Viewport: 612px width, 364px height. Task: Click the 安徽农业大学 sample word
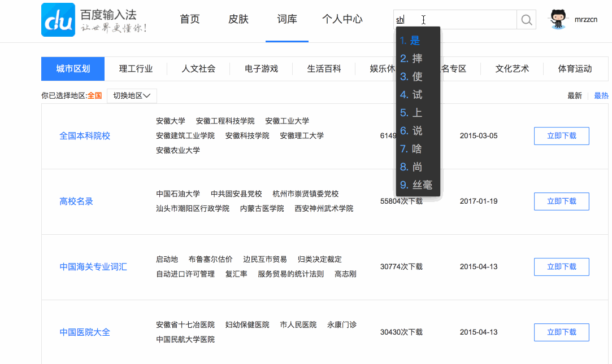178,151
